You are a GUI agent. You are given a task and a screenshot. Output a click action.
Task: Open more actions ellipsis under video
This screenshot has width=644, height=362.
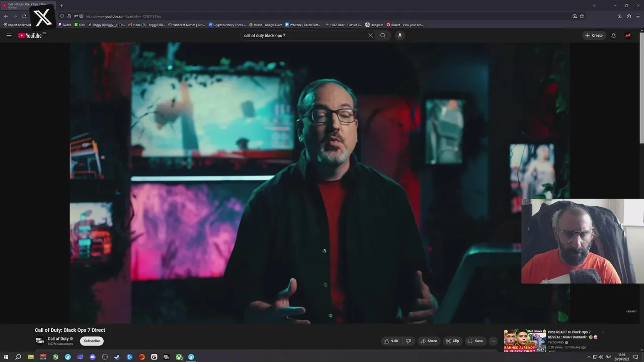click(x=493, y=341)
